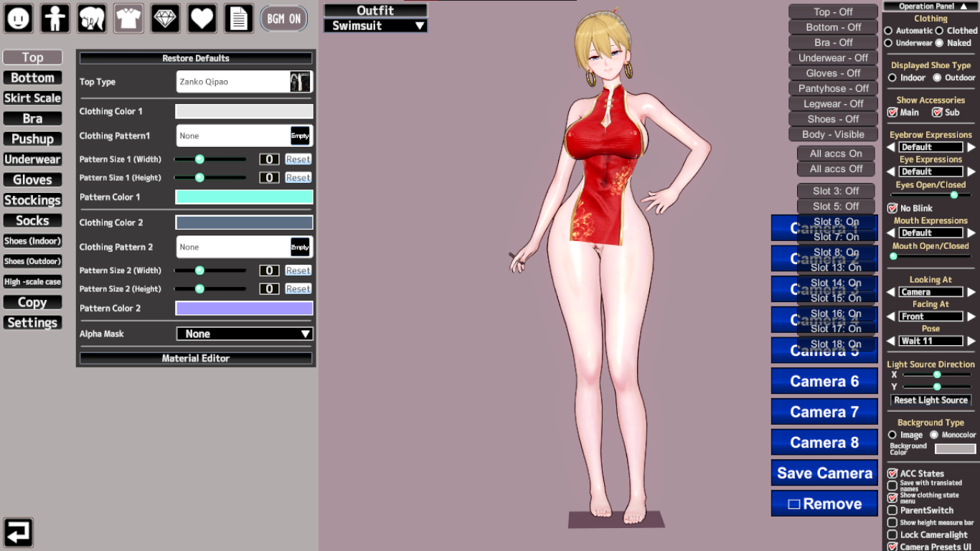The image size is (980, 551).
Task: Select the Clothed radio button
Action: click(x=939, y=31)
